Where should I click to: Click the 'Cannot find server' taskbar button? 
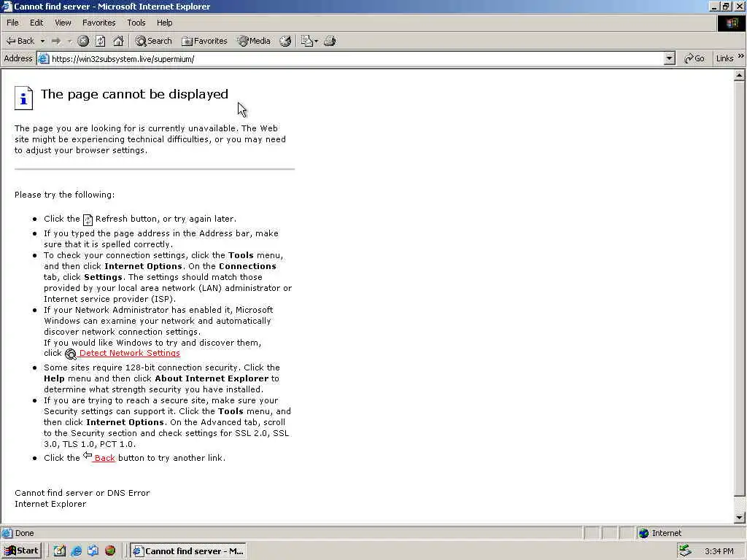pos(187,551)
